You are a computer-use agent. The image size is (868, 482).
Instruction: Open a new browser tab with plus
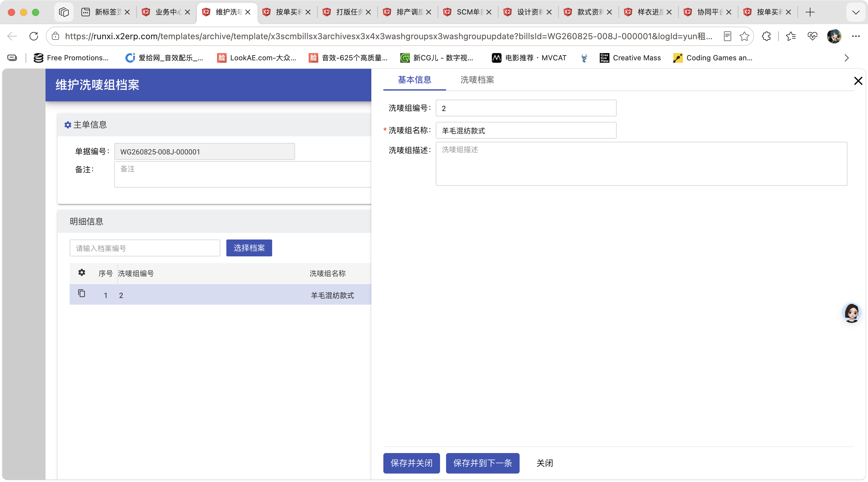(810, 12)
